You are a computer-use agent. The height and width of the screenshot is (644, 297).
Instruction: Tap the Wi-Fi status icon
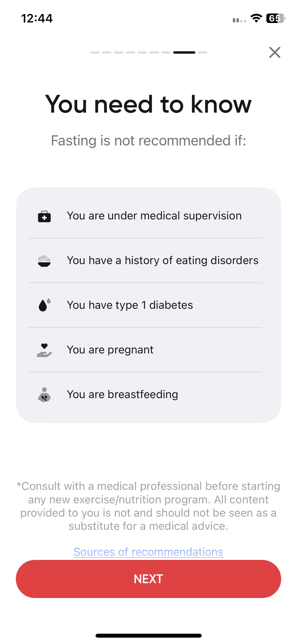click(x=256, y=18)
